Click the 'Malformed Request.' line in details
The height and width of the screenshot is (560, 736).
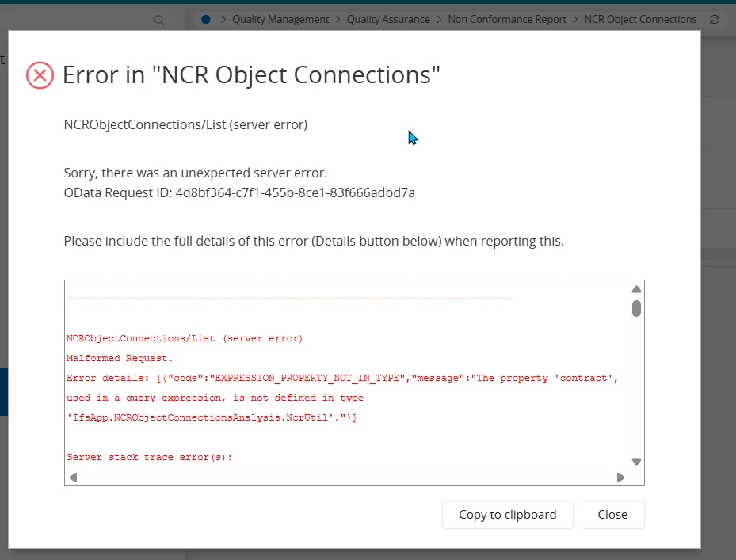pyautogui.click(x=120, y=358)
